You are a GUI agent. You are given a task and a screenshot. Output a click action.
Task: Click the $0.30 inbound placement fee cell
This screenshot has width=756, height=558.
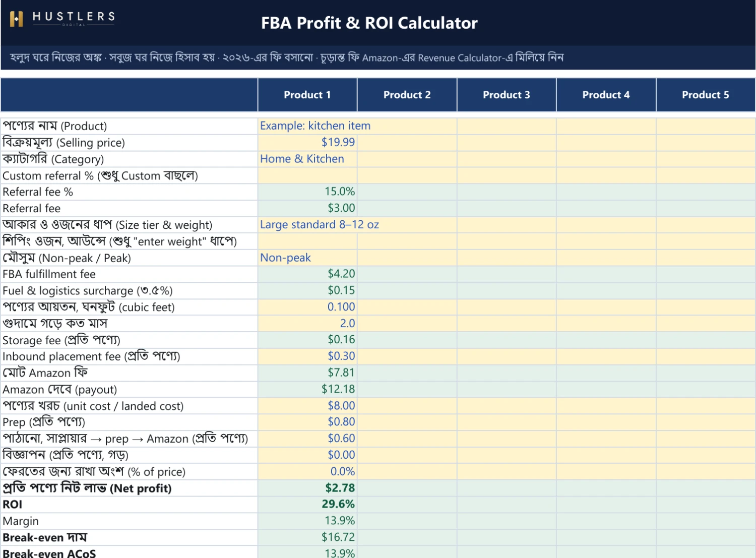[307, 356]
